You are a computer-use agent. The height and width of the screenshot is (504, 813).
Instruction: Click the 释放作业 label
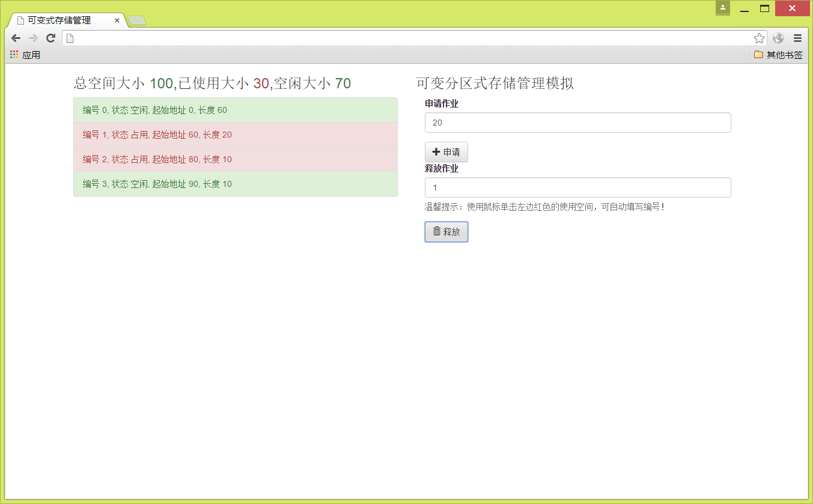(x=442, y=169)
